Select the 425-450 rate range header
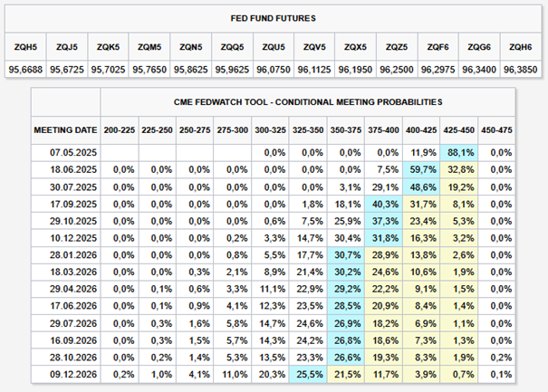The image size is (548, 392). (459, 130)
